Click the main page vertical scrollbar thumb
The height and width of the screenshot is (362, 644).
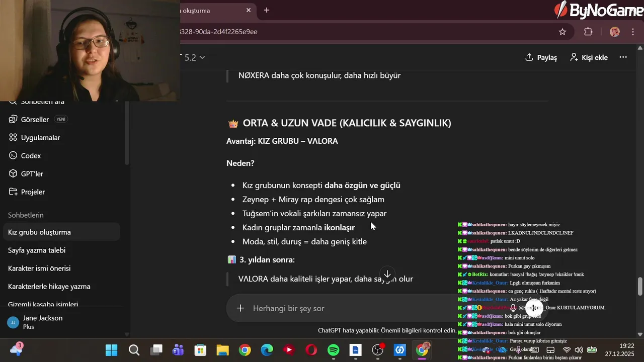[x=640, y=286]
